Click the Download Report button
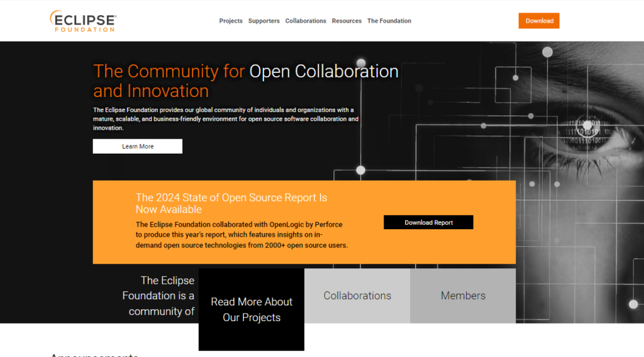 tap(428, 222)
